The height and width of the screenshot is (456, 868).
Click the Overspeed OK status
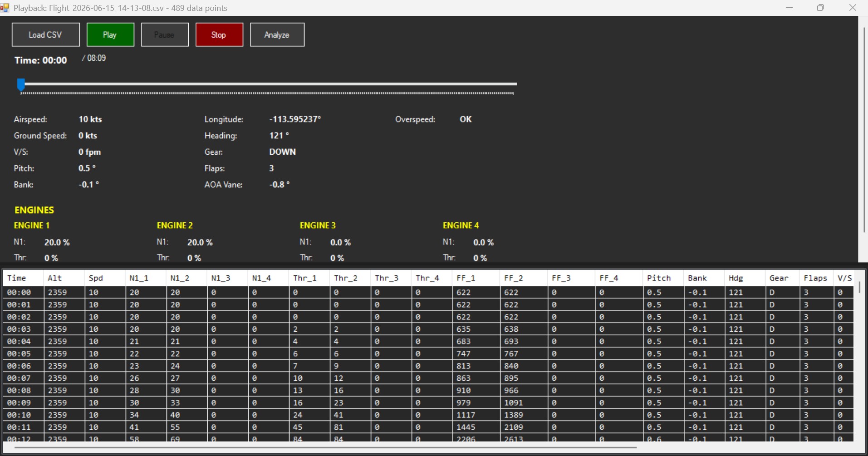[466, 119]
